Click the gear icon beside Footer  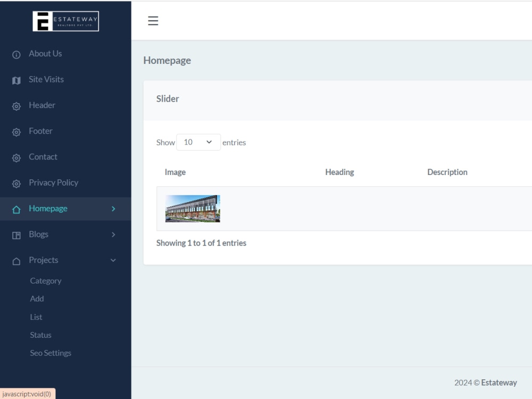click(x=16, y=132)
